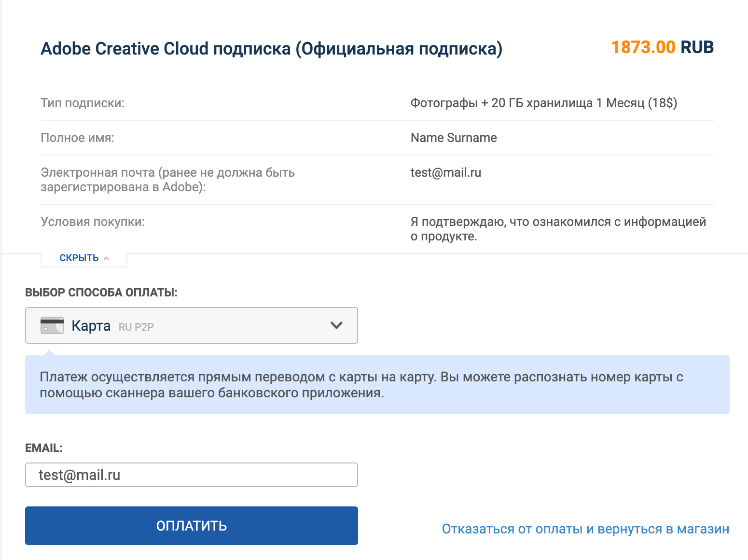Screen dimensions: 748x560
Task: Click the credit card icon
Action: pyautogui.click(x=52, y=325)
